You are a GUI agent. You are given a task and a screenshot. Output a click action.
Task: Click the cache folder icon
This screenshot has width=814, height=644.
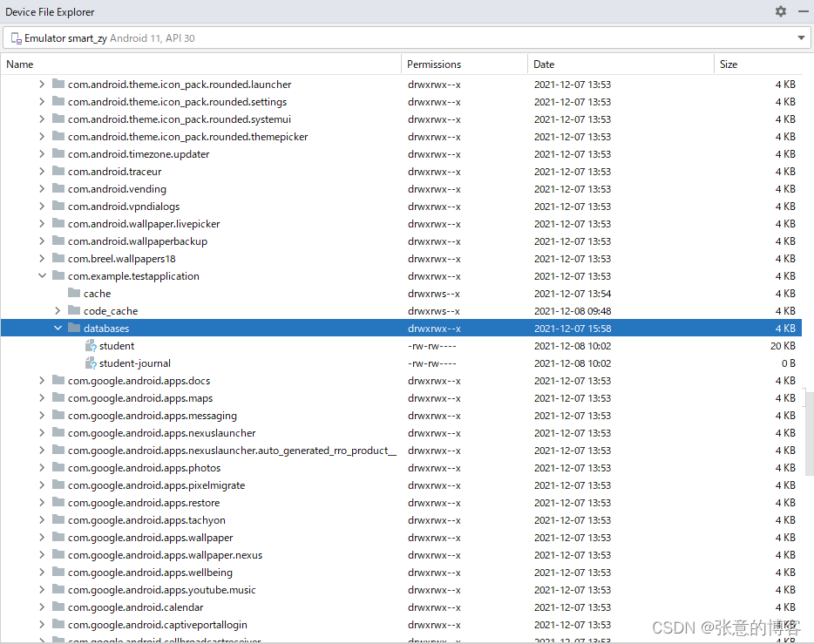click(74, 293)
